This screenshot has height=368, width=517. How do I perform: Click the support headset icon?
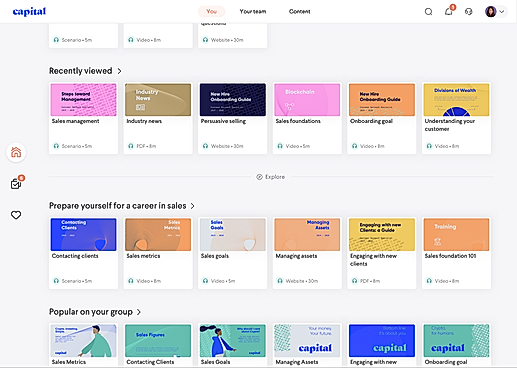point(468,12)
